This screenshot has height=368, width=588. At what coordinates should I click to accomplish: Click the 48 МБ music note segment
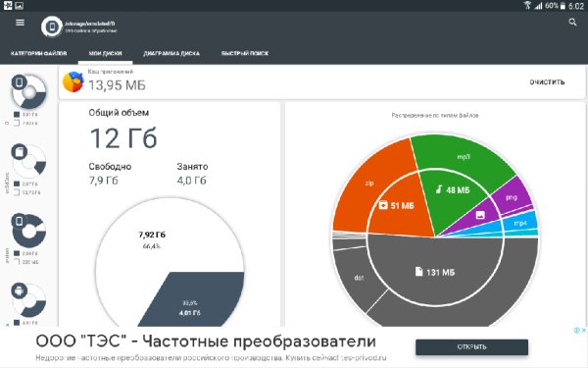453,190
